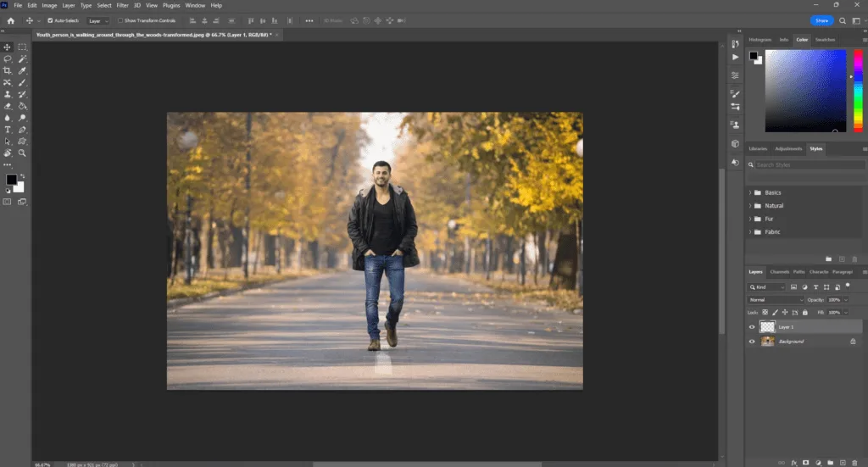Hide the Background layer eye icon
This screenshot has width=868, height=467.
pyautogui.click(x=752, y=342)
